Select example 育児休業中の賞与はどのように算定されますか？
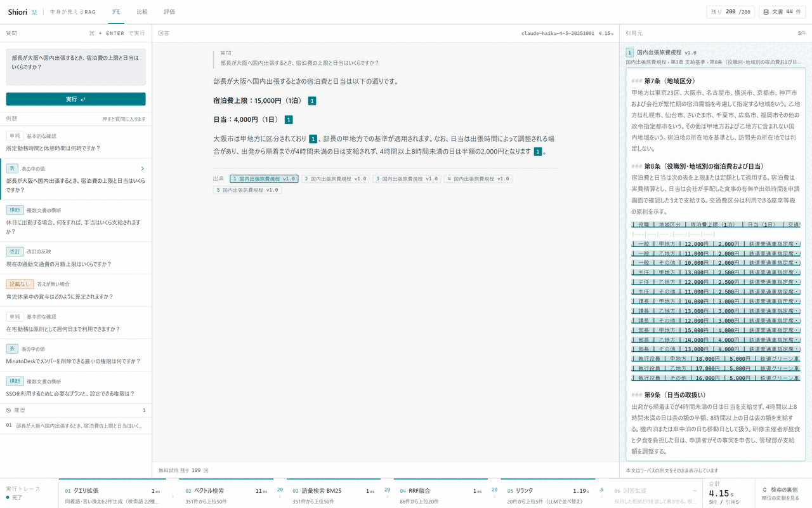This screenshot has height=508, width=812. tap(75, 290)
